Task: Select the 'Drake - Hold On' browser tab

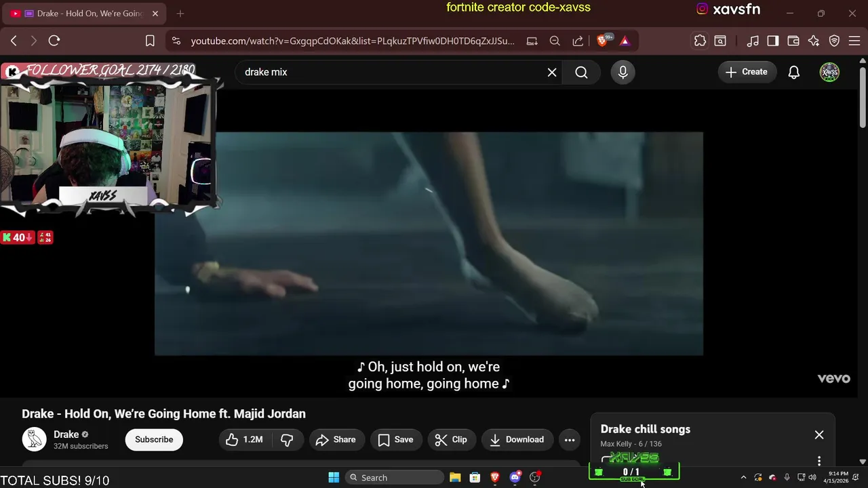Action: click(x=84, y=14)
